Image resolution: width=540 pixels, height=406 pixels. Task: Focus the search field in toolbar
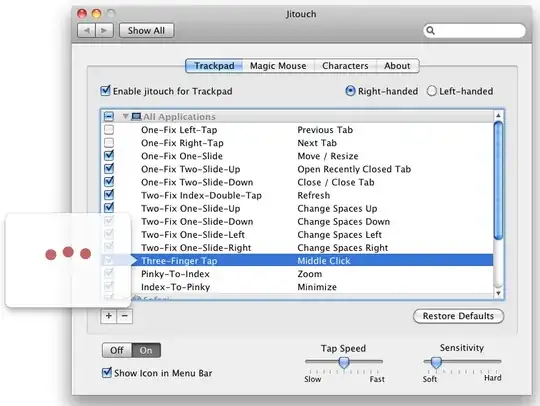474,31
